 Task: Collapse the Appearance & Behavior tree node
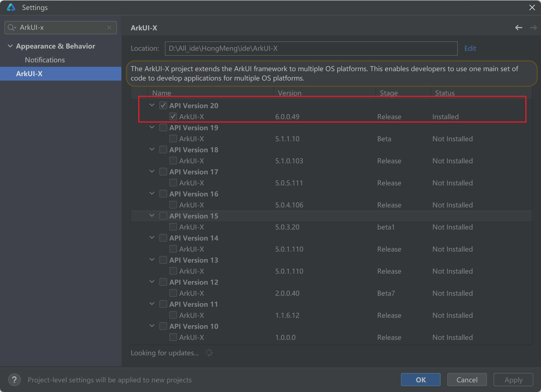point(10,46)
